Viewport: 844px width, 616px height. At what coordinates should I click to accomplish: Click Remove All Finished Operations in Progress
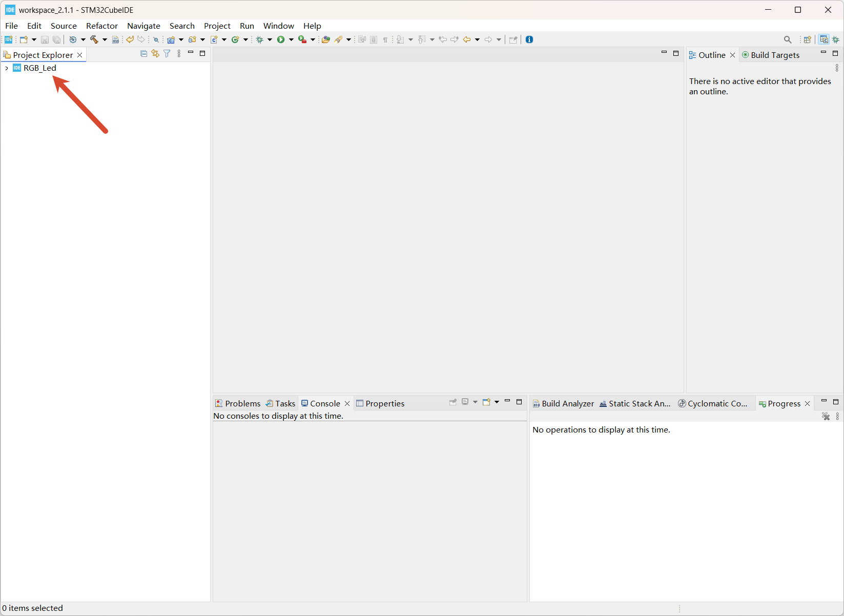(x=826, y=417)
